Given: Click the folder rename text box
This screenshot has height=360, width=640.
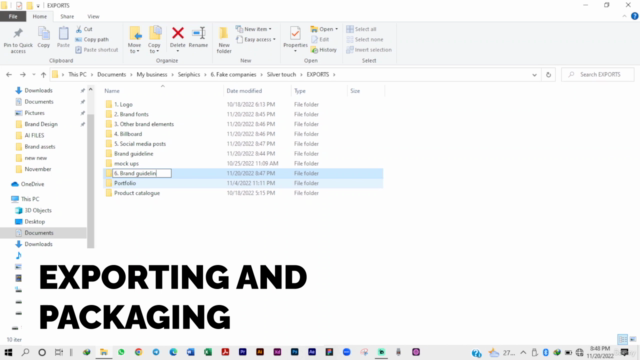Looking at the screenshot, I should (x=142, y=173).
